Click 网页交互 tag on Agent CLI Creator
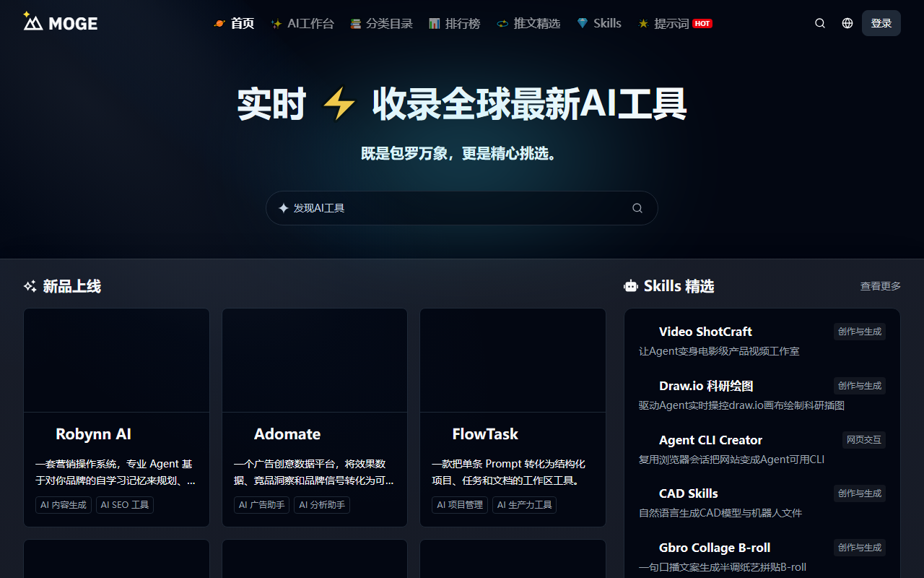Image resolution: width=924 pixels, height=578 pixels. pyautogui.click(x=864, y=440)
